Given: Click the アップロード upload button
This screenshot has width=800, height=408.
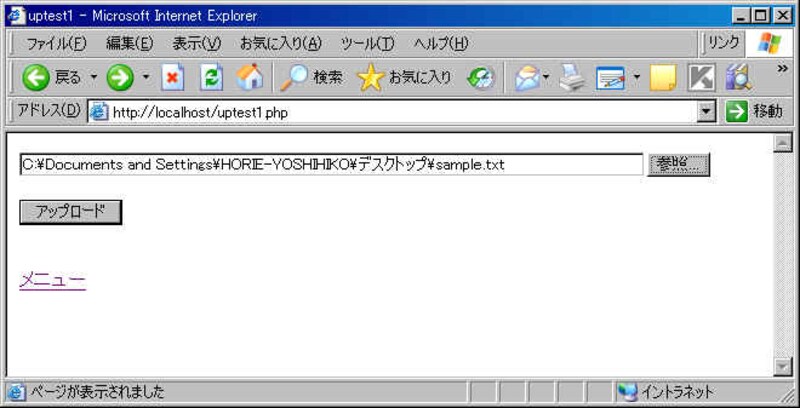Looking at the screenshot, I should tap(70, 212).
